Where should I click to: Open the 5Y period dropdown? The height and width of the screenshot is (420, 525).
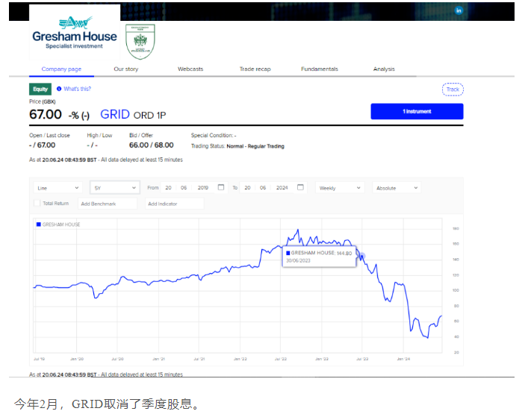pos(114,188)
